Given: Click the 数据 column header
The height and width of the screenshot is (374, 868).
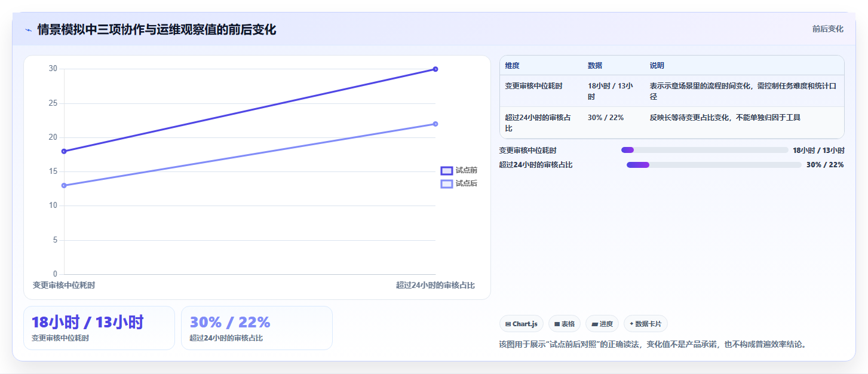Looking at the screenshot, I should pos(595,66).
